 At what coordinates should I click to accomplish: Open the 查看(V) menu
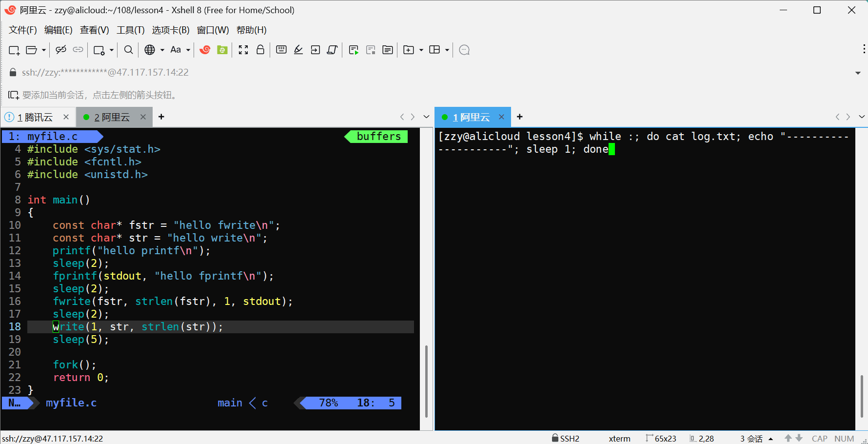coord(95,30)
